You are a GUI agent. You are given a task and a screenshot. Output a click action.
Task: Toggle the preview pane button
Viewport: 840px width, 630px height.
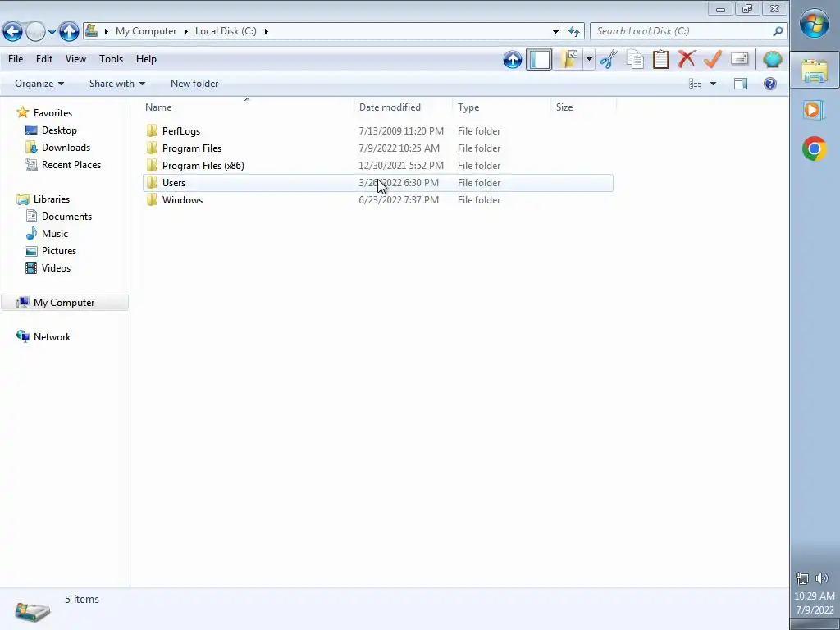741,84
